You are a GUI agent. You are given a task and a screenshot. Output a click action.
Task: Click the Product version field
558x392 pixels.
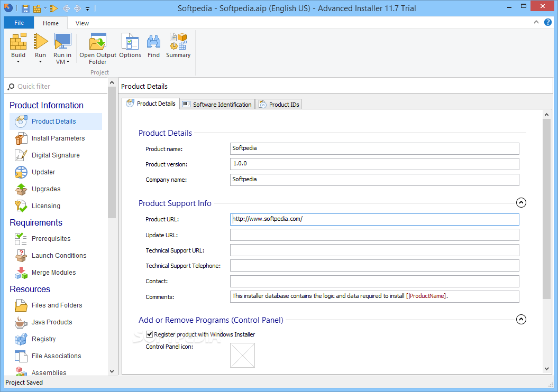[374, 164]
